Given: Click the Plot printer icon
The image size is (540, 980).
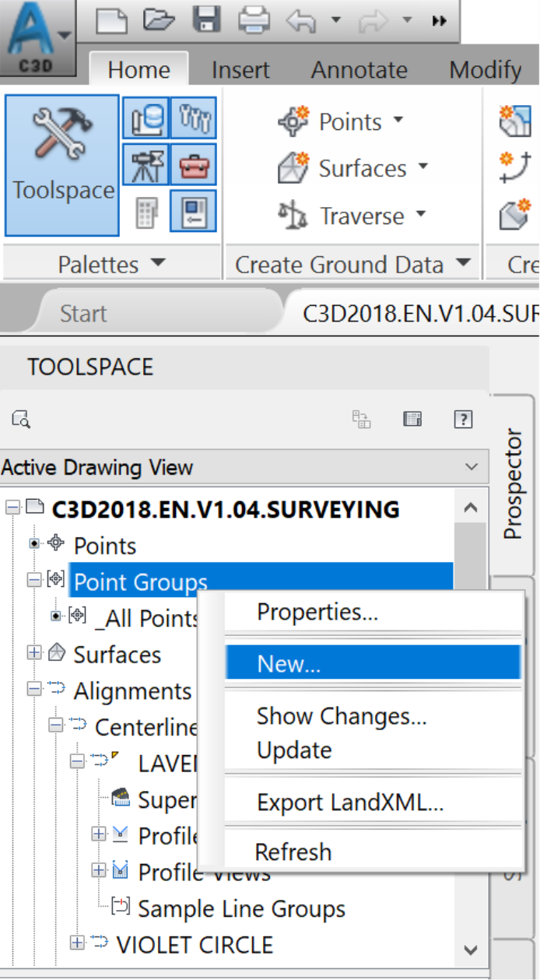Looking at the screenshot, I should click(253, 20).
